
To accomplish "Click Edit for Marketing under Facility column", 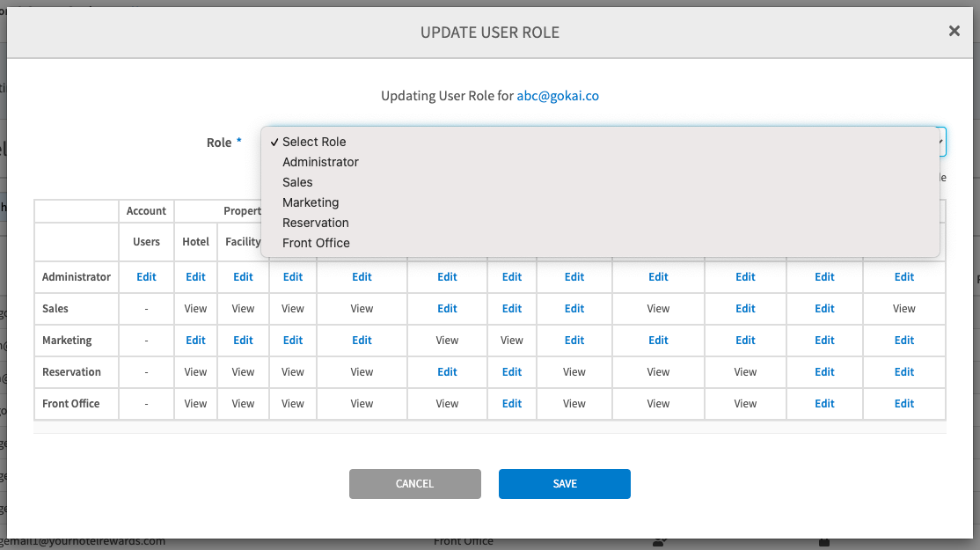I will pos(243,341).
